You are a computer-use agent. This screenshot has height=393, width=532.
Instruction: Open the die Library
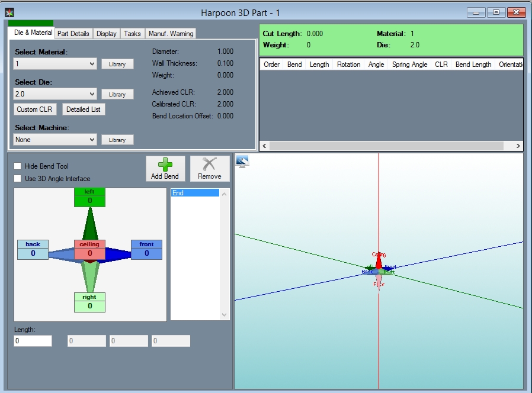tap(117, 94)
